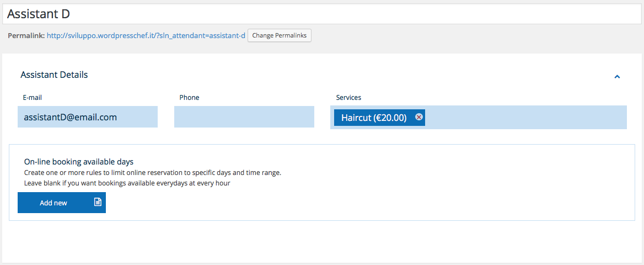
Task: Open the Services selection box
Action: [524, 117]
